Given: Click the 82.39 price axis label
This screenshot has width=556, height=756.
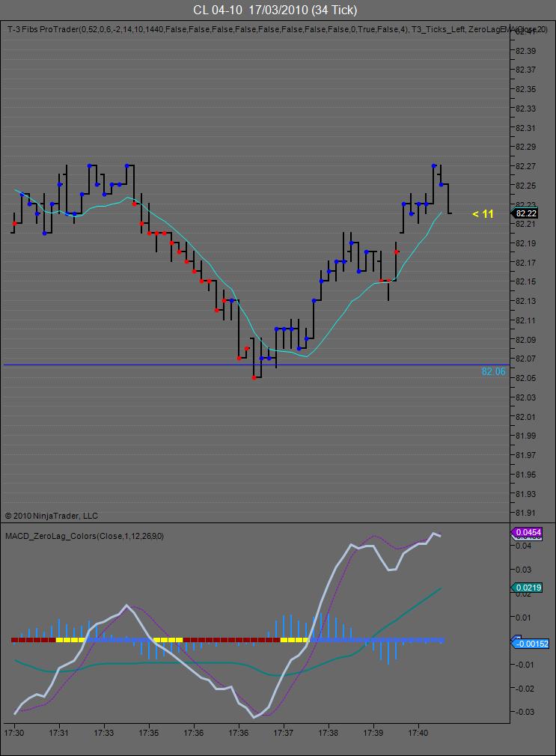Looking at the screenshot, I should [525, 51].
